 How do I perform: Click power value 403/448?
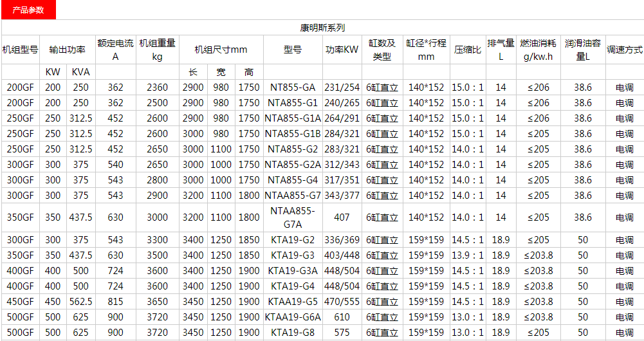[x=342, y=255]
